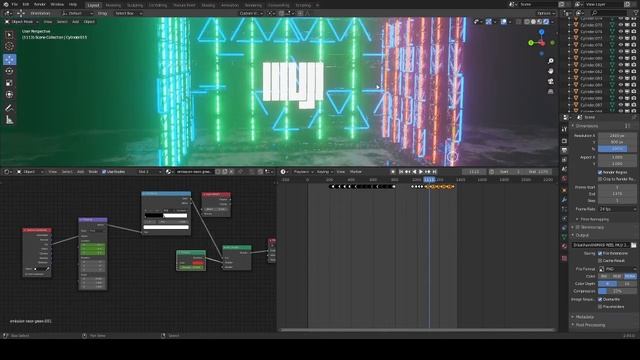Click the Blender logo menu
The width and height of the screenshot is (640, 360).
[x=6, y=4]
